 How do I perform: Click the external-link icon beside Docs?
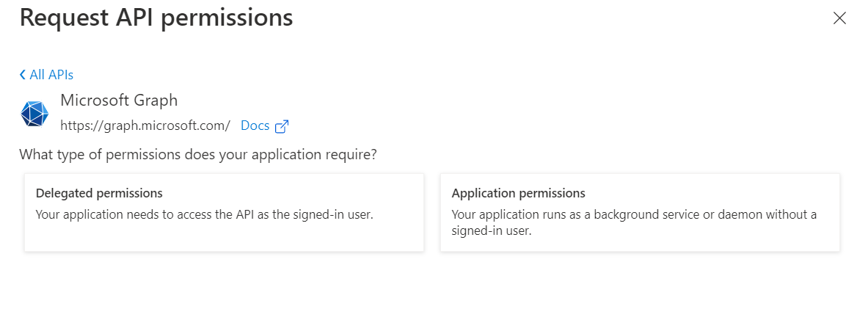(281, 126)
